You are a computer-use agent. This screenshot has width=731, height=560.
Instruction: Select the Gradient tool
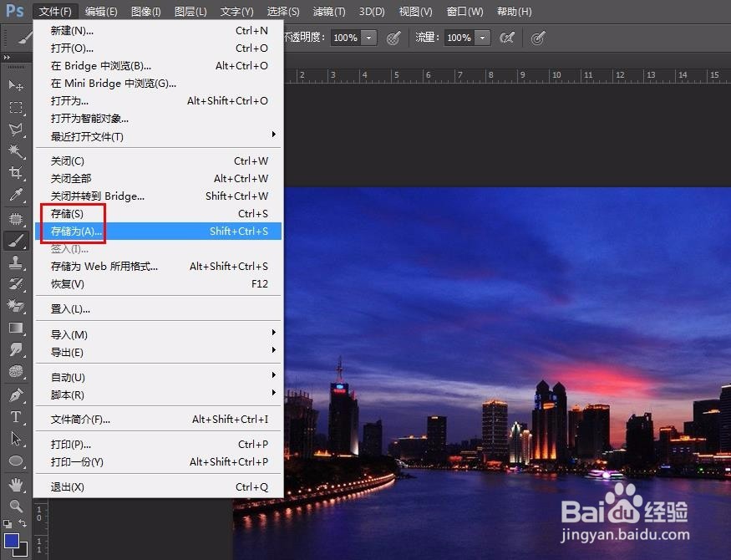[17, 328]
